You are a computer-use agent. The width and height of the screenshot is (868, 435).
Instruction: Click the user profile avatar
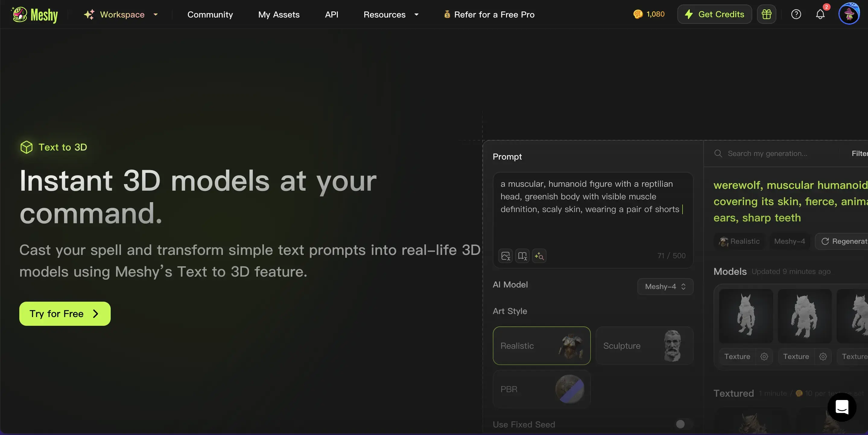(848, 14)
